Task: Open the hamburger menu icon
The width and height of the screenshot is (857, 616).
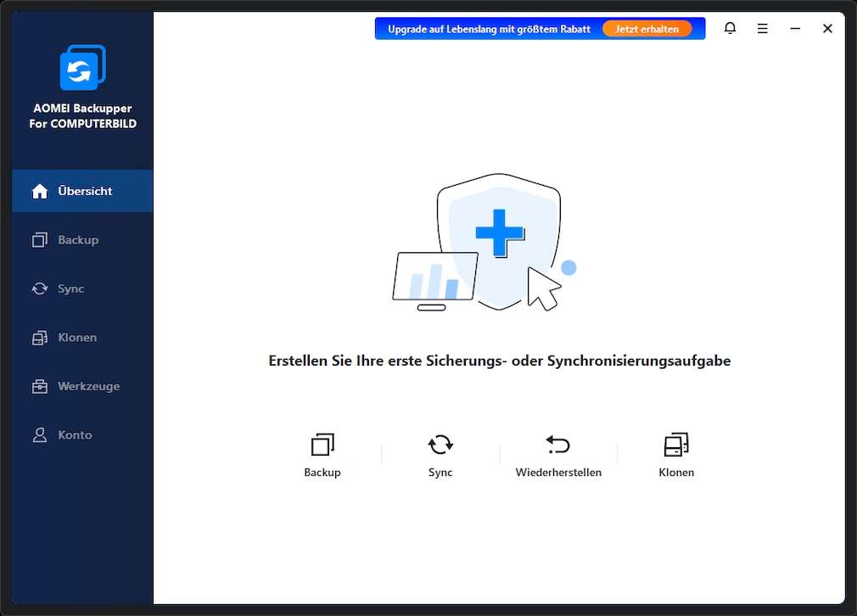Action: pyautogui.click(x=763, y=28)
